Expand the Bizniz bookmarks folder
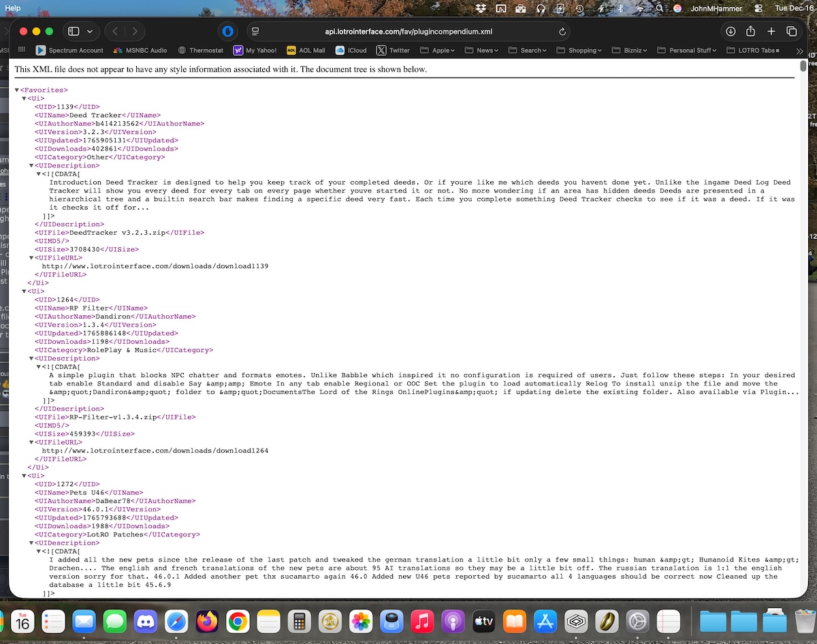The image size is (817, 644). pyautogui.click(x=629, y=50)
